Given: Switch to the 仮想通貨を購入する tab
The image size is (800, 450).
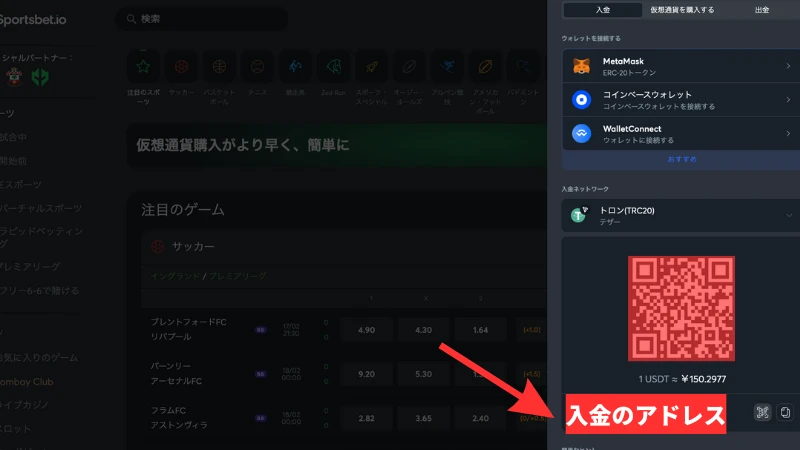Looking at the screenshot, I should (x=682, y=10).
